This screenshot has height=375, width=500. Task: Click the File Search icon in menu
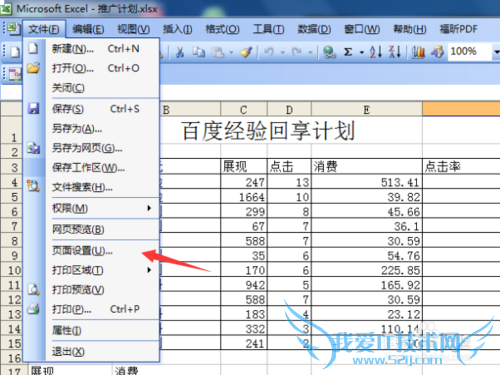(x=33, y=186)
